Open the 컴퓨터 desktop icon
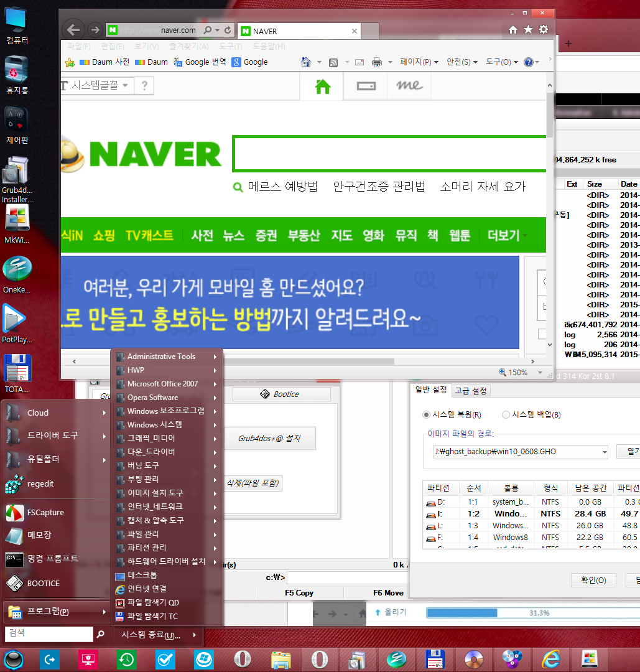Screen dimensions: 640x672 point(16,26)
